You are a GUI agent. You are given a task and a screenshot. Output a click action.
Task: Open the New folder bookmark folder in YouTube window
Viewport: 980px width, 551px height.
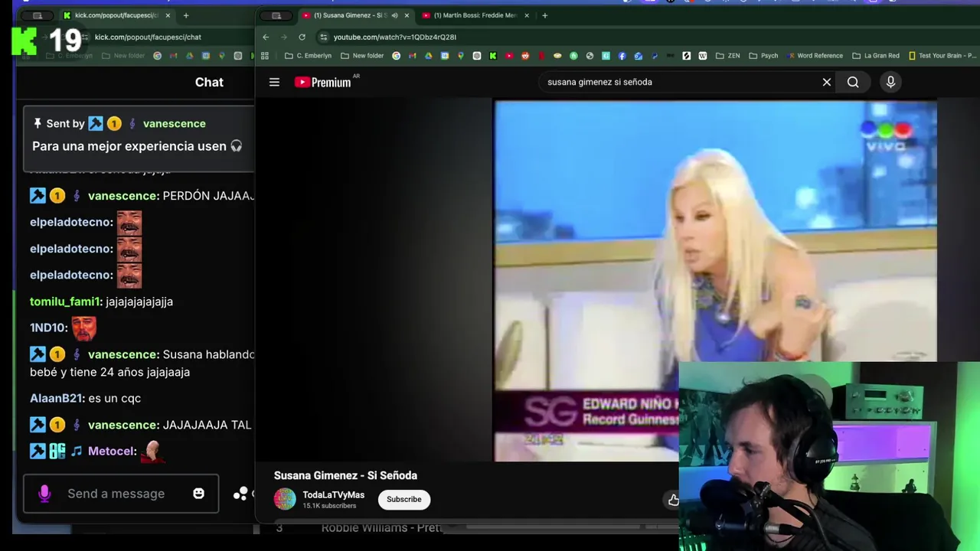click(362, 55)
